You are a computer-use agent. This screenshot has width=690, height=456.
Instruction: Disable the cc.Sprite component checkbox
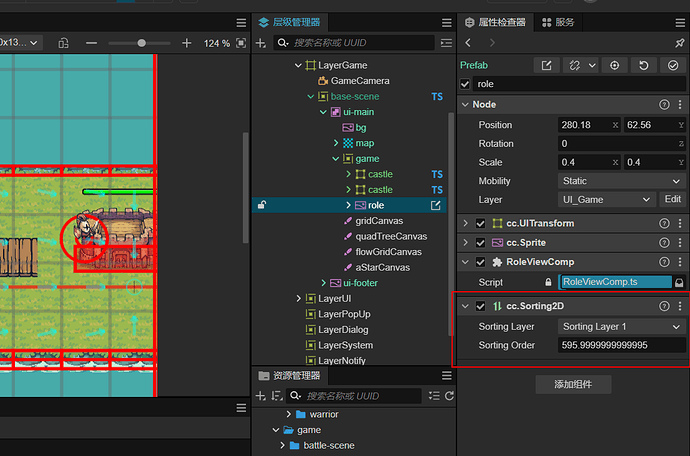click(481, 243)
